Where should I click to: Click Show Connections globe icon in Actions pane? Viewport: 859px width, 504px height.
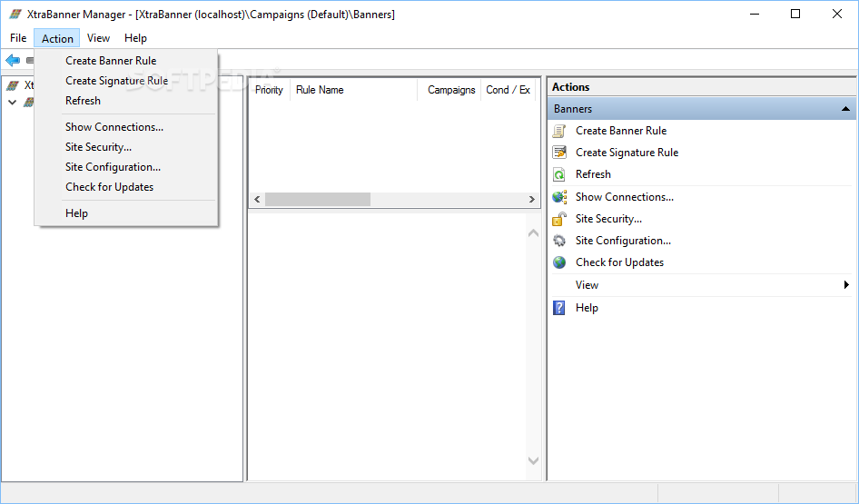pyautogui.click(x=558, y=197)
